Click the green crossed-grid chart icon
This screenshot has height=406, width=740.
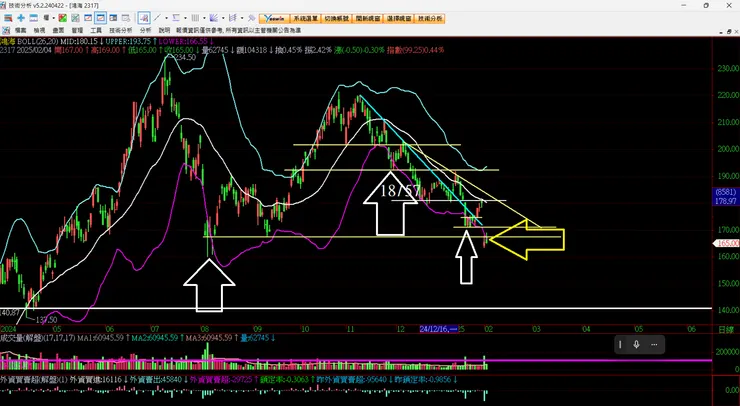75,18
